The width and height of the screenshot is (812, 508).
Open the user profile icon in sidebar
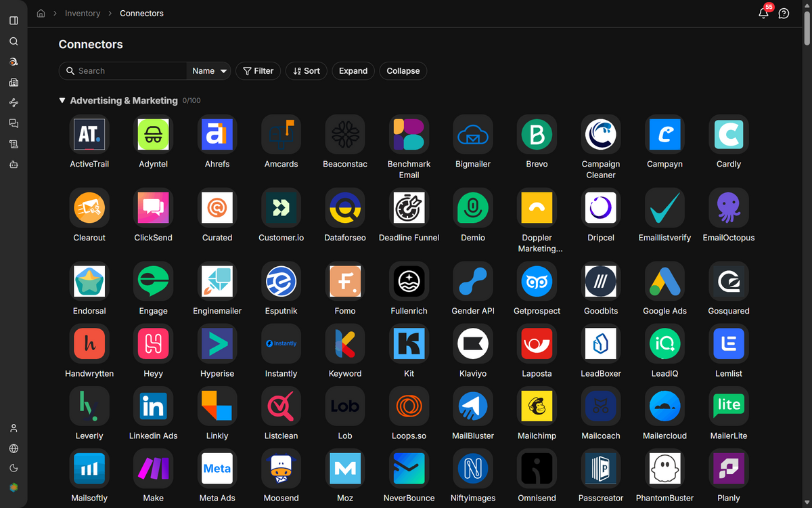point(14,428)
